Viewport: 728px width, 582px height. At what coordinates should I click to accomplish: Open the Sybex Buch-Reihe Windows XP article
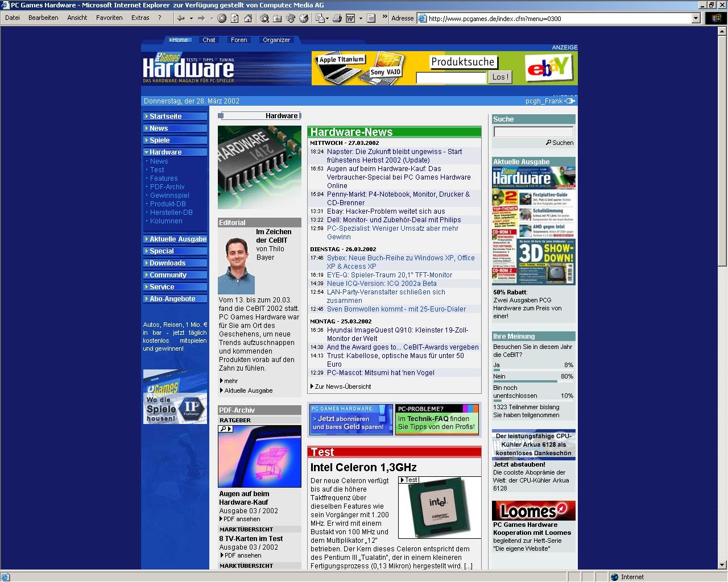[400, 262]
